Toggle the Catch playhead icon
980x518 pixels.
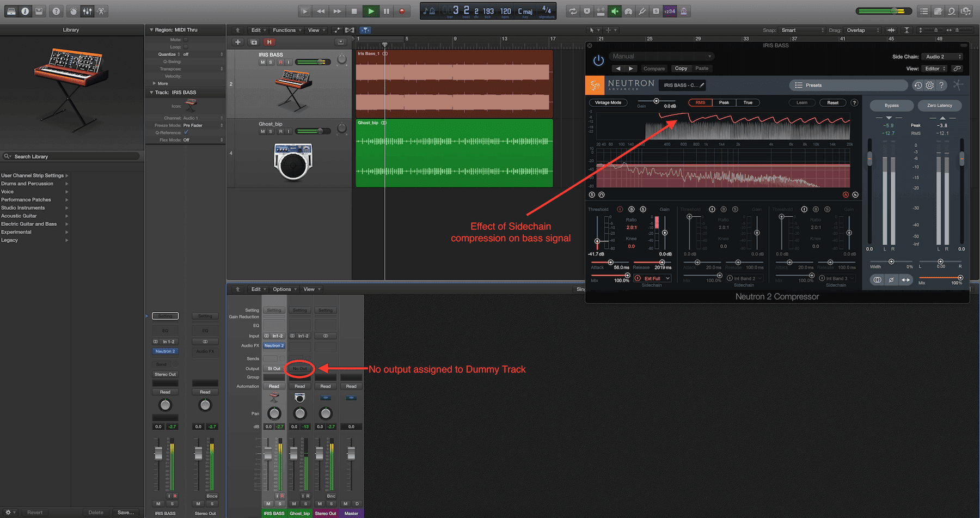[x=365, y=30]
